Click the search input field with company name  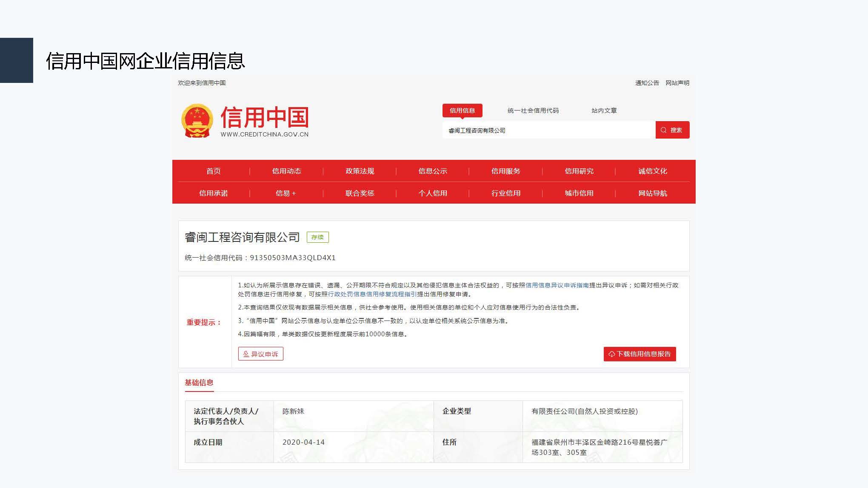[549, 130]
